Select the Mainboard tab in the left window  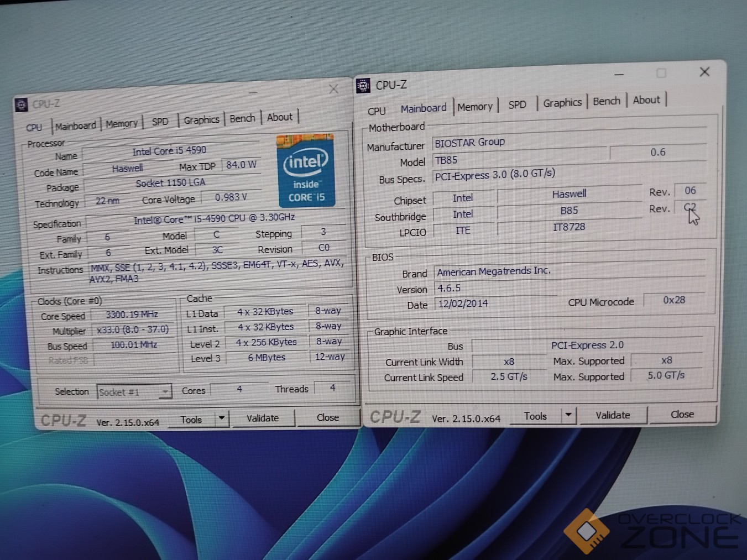(x=76, y=126)
